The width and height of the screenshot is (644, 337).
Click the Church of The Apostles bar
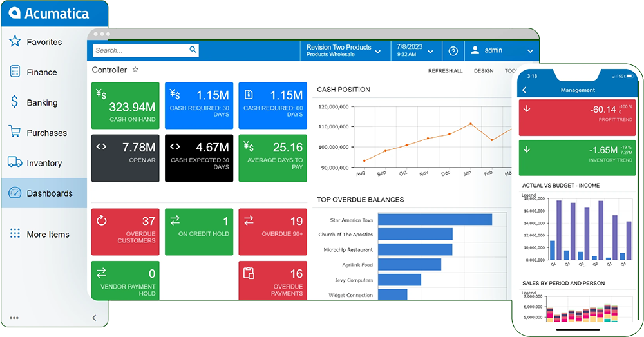click(x=415, y=235)
